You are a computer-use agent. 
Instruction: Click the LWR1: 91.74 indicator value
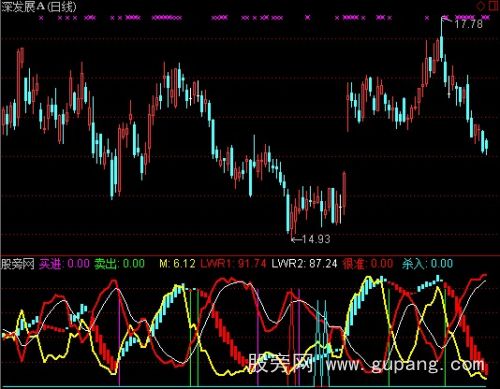pos(233,264)
